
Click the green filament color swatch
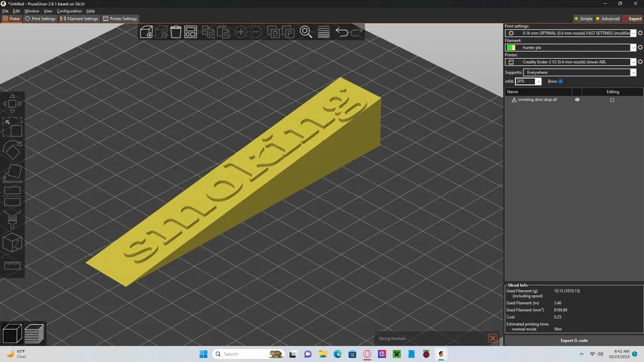(511, 47)
